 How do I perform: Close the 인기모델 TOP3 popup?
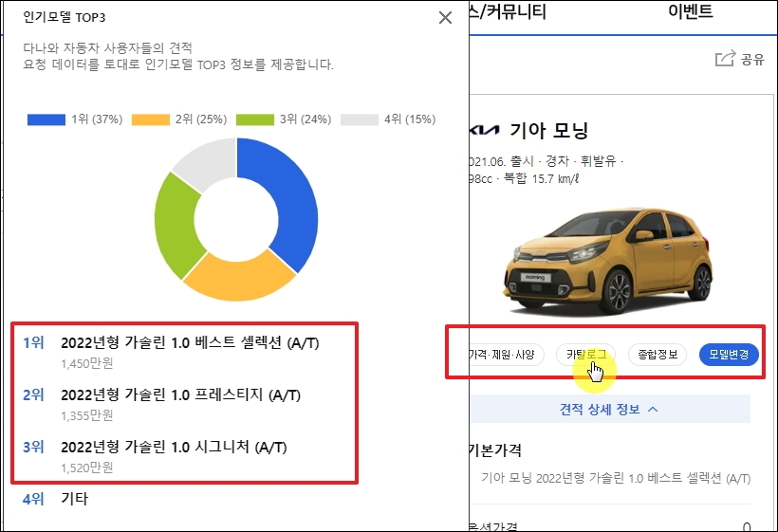pos(445,17)
